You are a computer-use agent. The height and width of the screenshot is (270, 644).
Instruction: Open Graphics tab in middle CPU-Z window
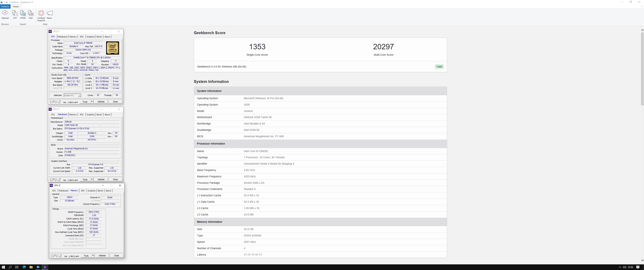point(90,114)
